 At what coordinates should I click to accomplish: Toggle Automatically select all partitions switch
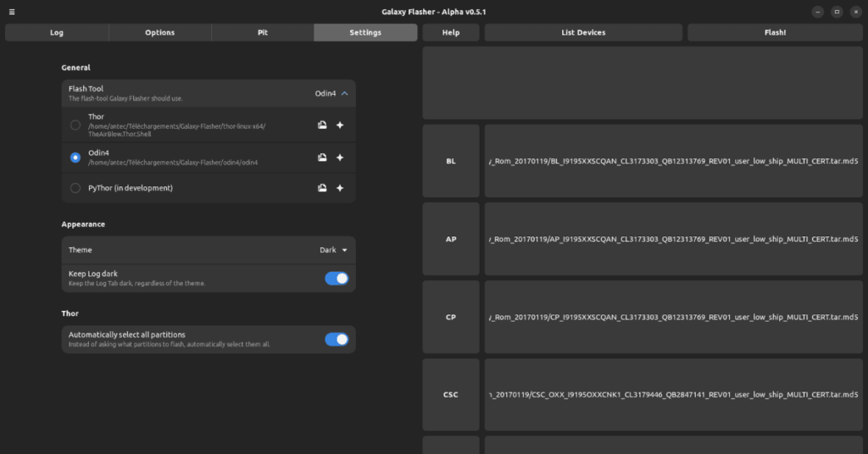(x=337, y=339)
